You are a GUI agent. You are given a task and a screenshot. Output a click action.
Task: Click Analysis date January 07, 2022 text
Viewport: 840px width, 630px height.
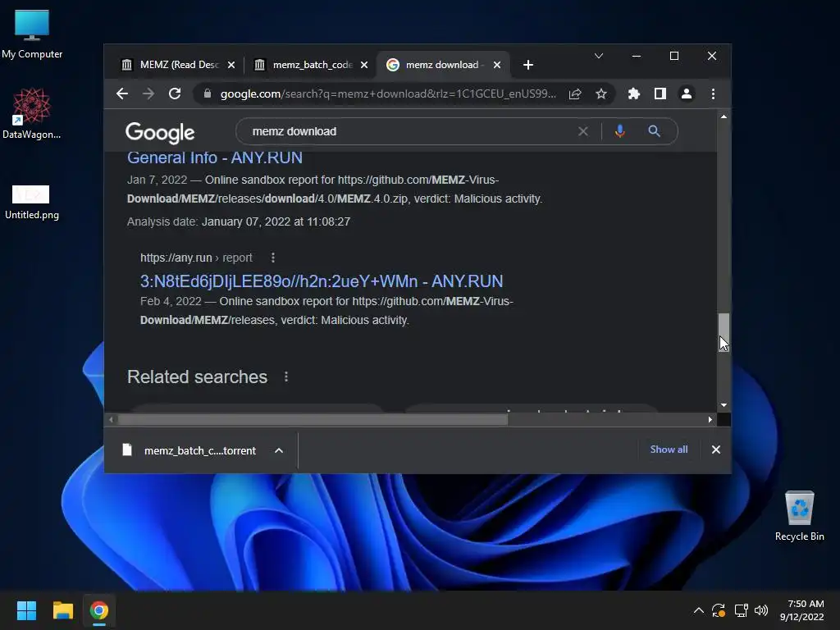[239, 221]
